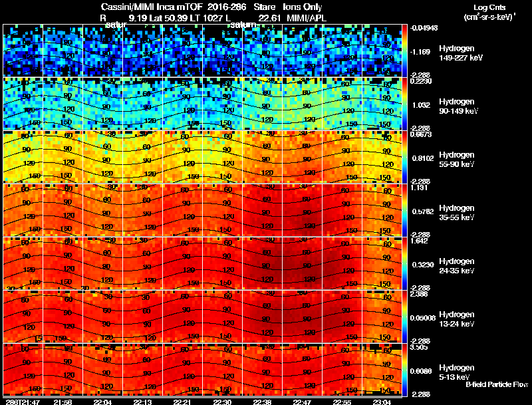Click the 149-227 keV image in the 22:38 column
The width and height of the screenshot is (532, 405).
[263, 51]
